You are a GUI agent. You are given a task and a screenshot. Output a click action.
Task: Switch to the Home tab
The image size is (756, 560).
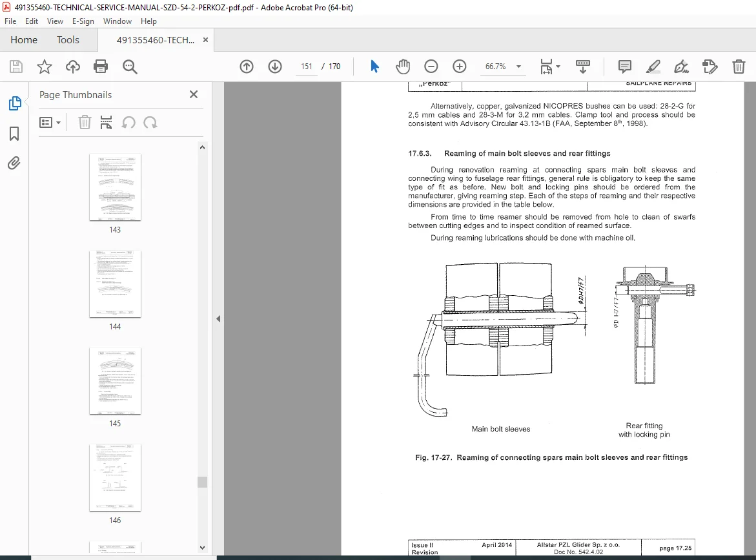(24, 40)
